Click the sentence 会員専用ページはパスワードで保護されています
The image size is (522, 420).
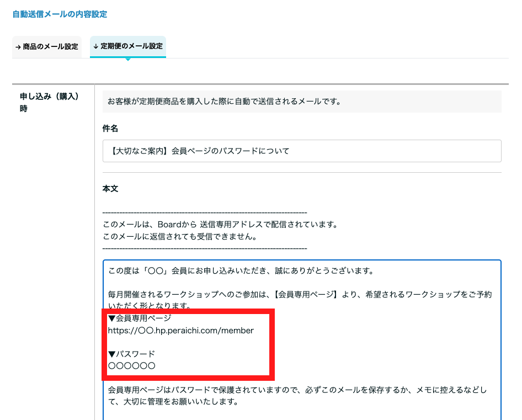[x=297, y=396]
